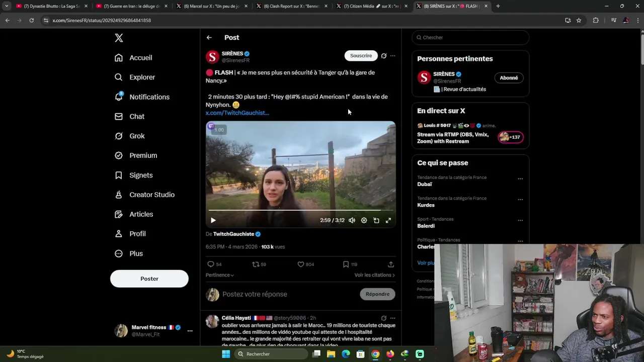The width and height of the screenshot is (644, 362).
Task: Open post more options dots
Action: coord(393,56)
